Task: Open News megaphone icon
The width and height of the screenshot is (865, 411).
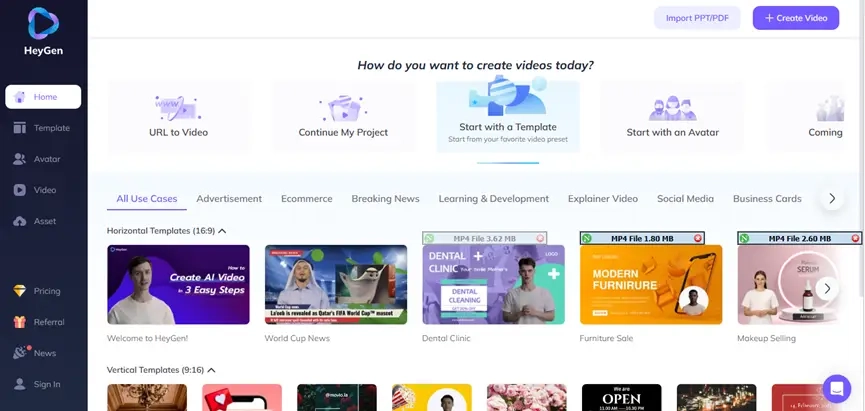Action: point(20,353)
